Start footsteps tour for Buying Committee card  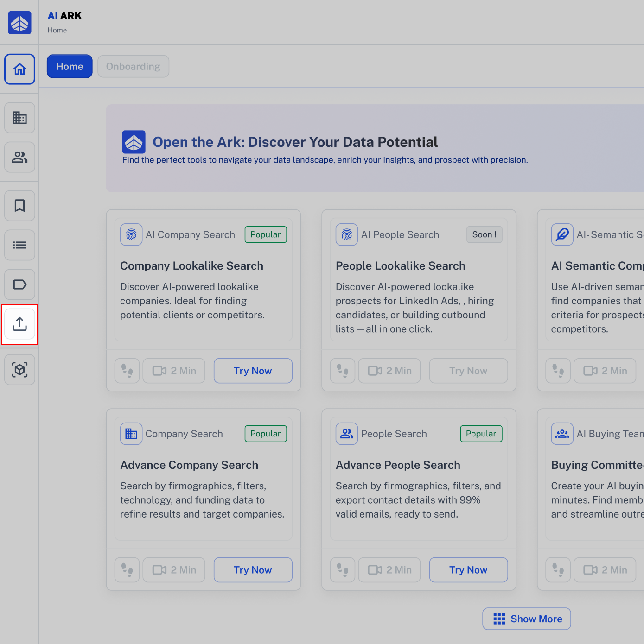pyautogui.click(x=558, y=570)
